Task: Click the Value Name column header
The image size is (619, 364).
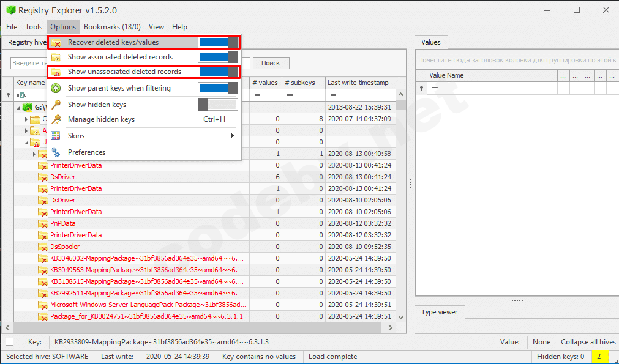Action: [x=492, y=75]
